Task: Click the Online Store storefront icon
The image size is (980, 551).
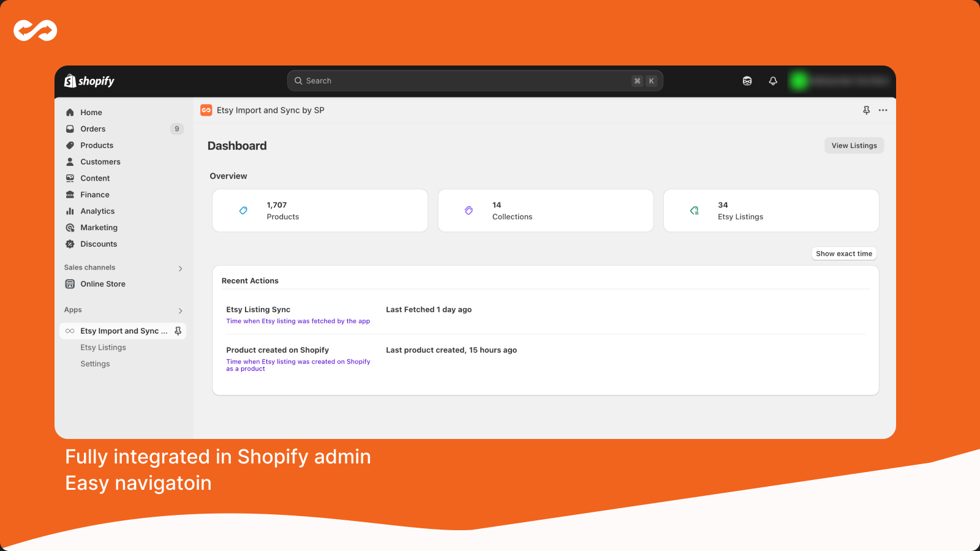Action: pyautogui.click(x=70, y=283)
